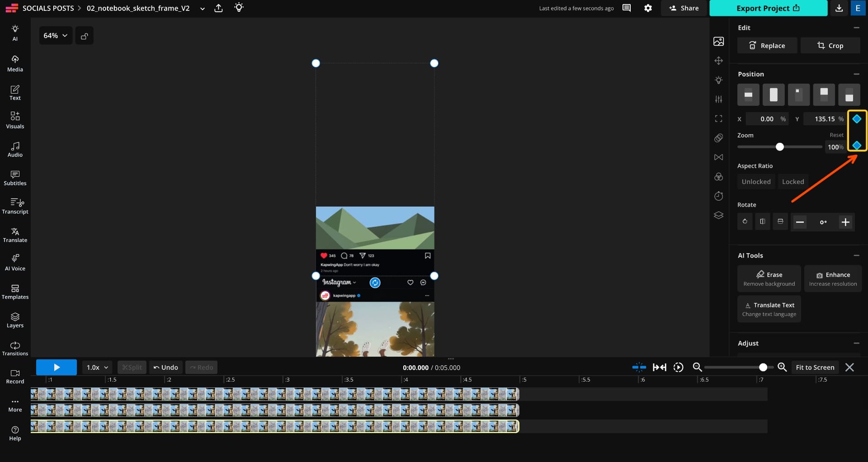Open the Visuals panel
Screen dimensions: 868x462
coord(15,121)
